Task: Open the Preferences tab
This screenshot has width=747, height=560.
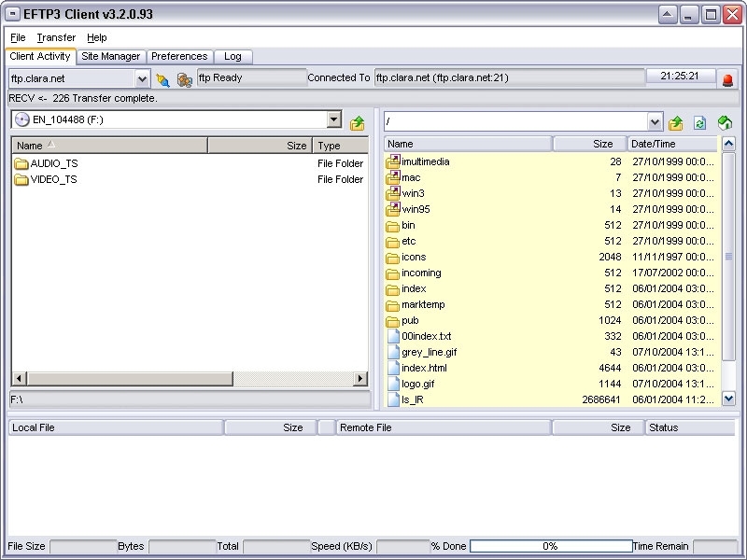Action: (179, 56)
